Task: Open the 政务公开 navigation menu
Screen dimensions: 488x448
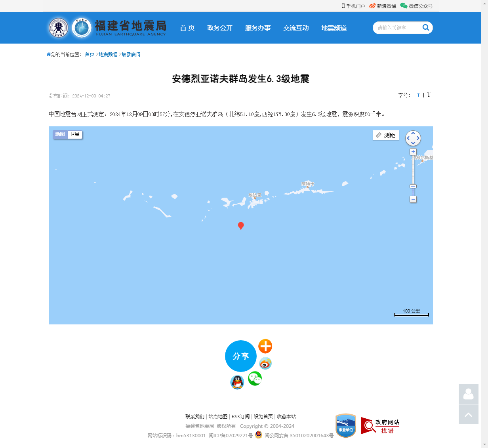Action: click(x=220, y=28)
